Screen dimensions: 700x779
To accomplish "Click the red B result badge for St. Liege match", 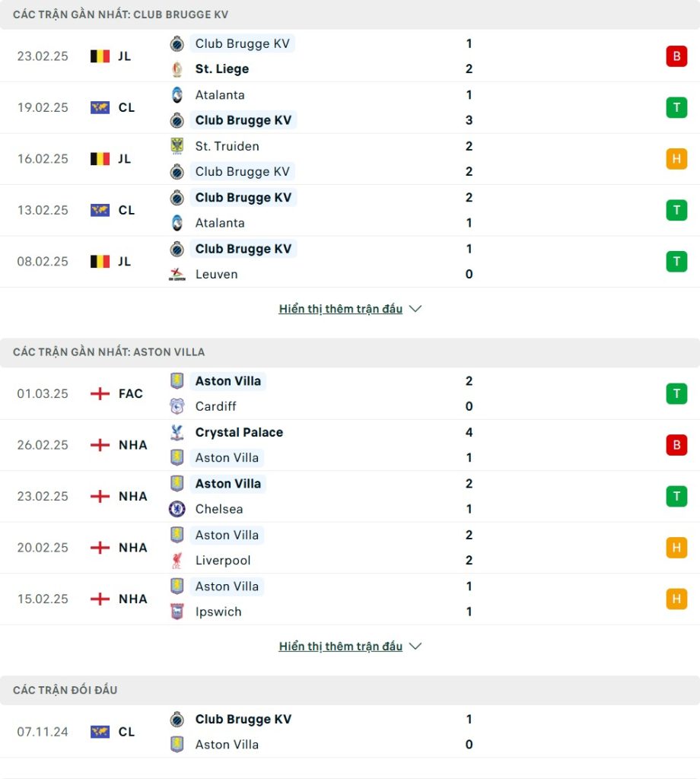I will (676, 56).
